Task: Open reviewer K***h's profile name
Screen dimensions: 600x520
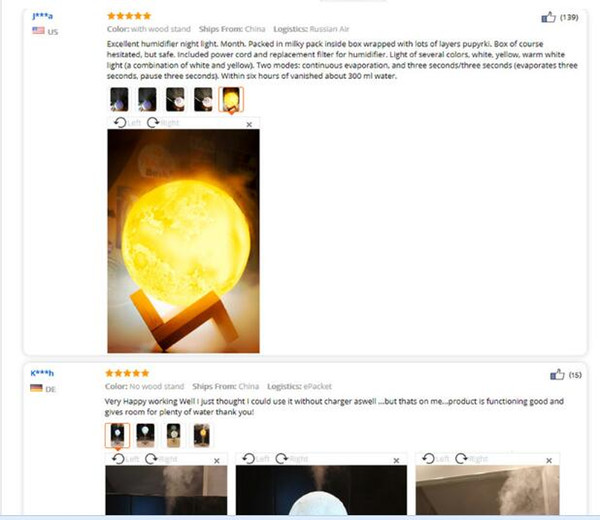Action: tap(42, 373)
